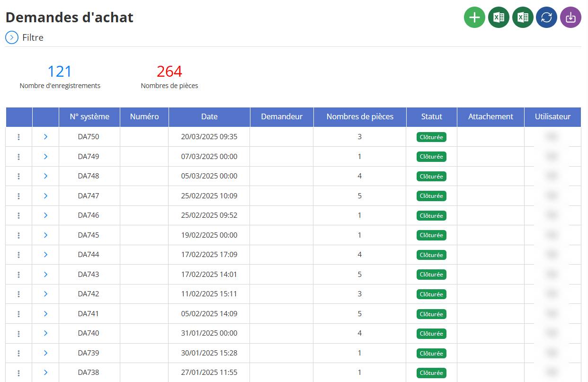Expand row DA740 details chevron

pyautogui.click(x=45, y=333)
